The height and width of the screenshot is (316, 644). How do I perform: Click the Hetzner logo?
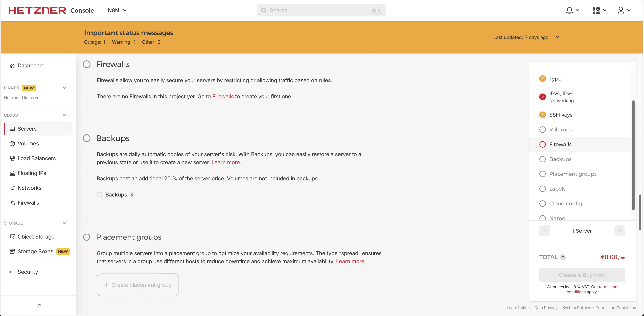(37, 11)
